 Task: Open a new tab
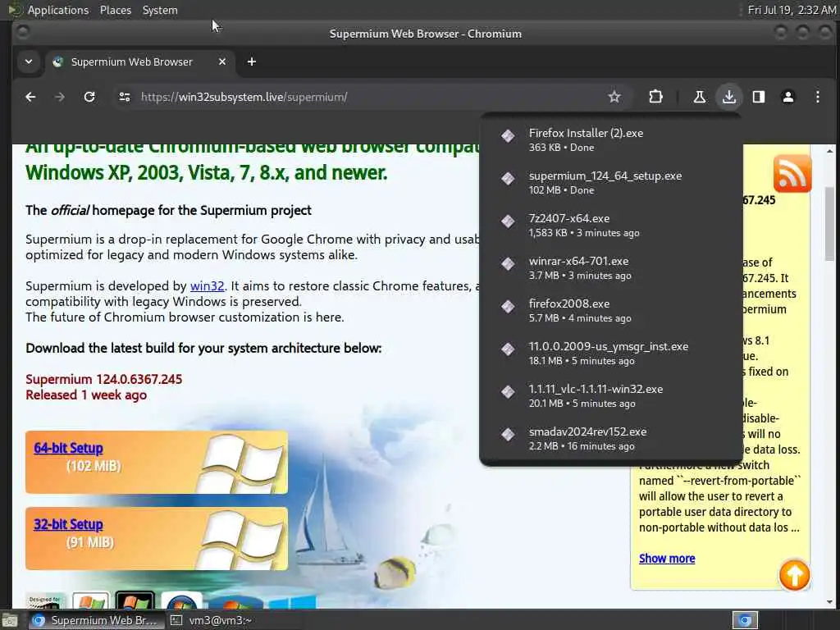point(251,62)
